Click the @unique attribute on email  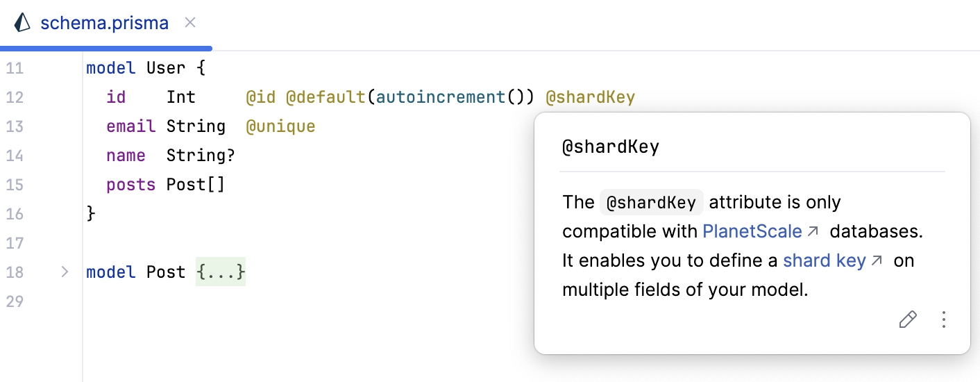click(280, 126)
